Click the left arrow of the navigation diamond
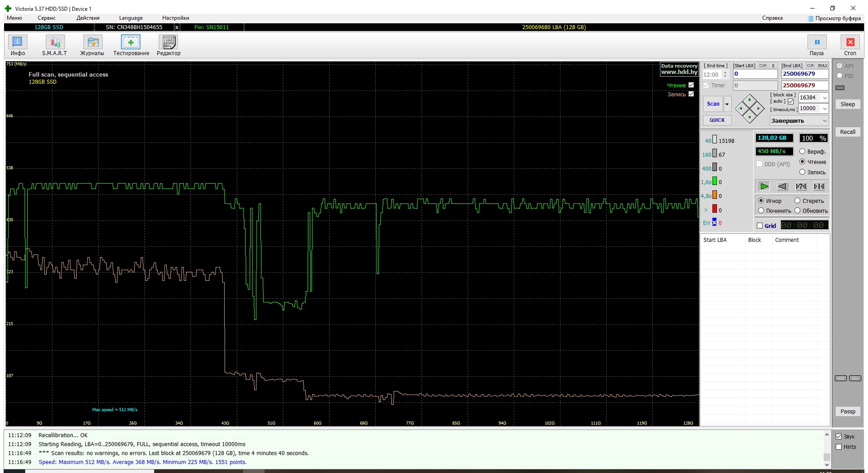Image resolution: width=868 pixels, height=473 pixels. (x=741, y=108)
